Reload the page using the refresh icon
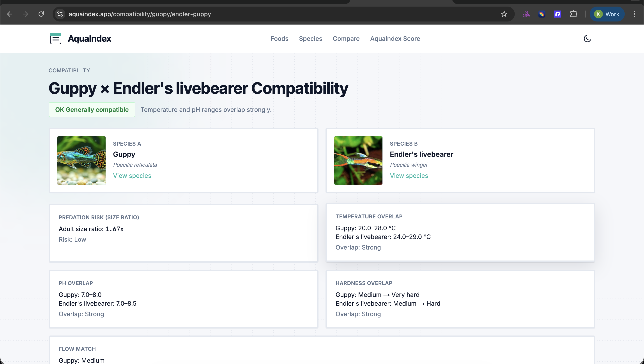Image resolution: width=644 pixels, height=364 pixels. click(41, 14)
